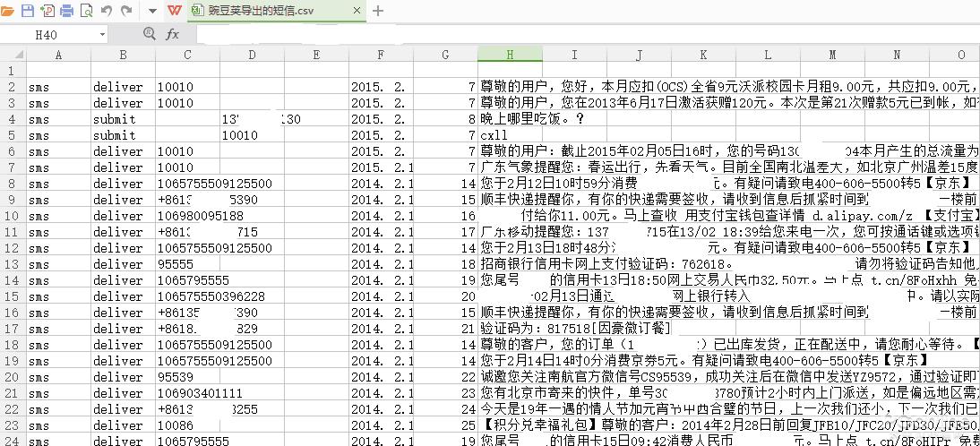Click the open folder icon
Image resolution: width=980 pixels, height=446 pixels.
[x=9, y=11]
